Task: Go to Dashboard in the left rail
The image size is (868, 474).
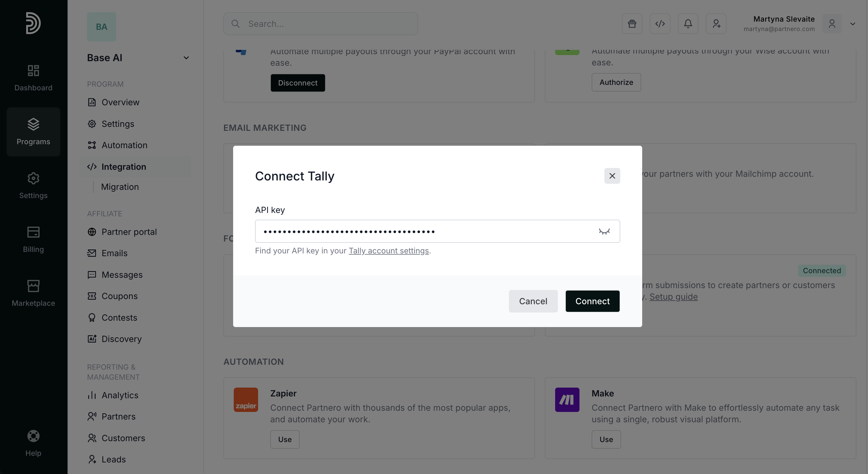Action: coord(33,78)
